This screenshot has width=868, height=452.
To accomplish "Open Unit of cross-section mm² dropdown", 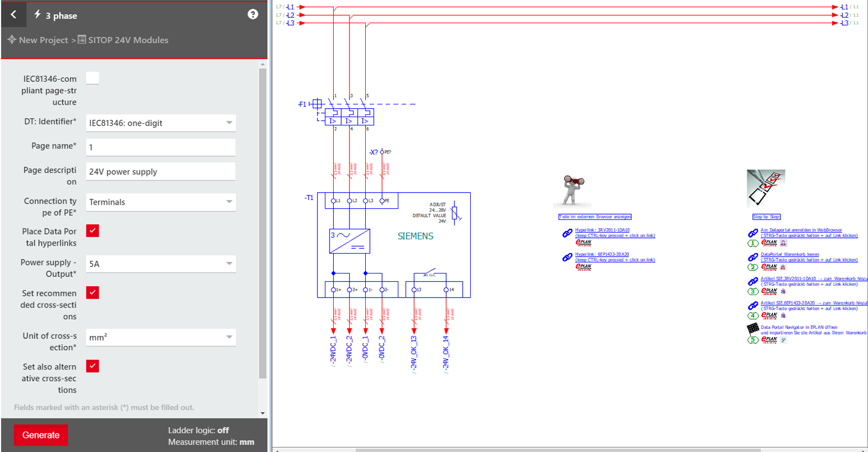I will coord(161,337).
